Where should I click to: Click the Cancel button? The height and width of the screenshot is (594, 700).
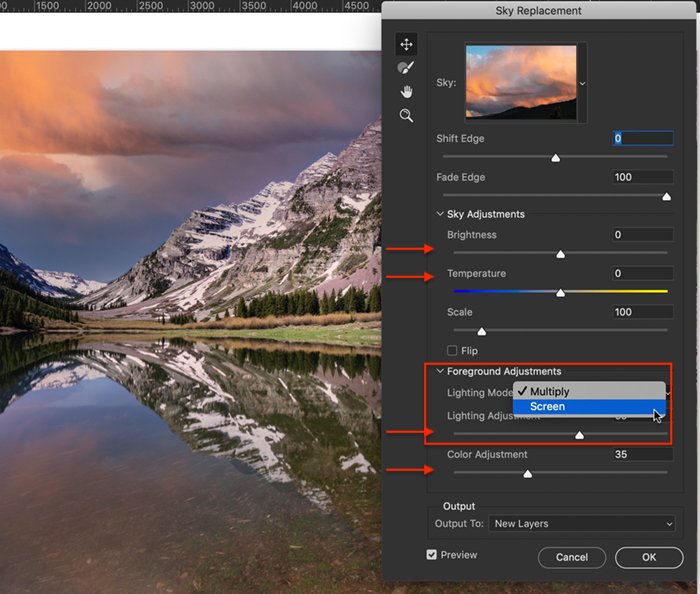click(x=572, y=557)
